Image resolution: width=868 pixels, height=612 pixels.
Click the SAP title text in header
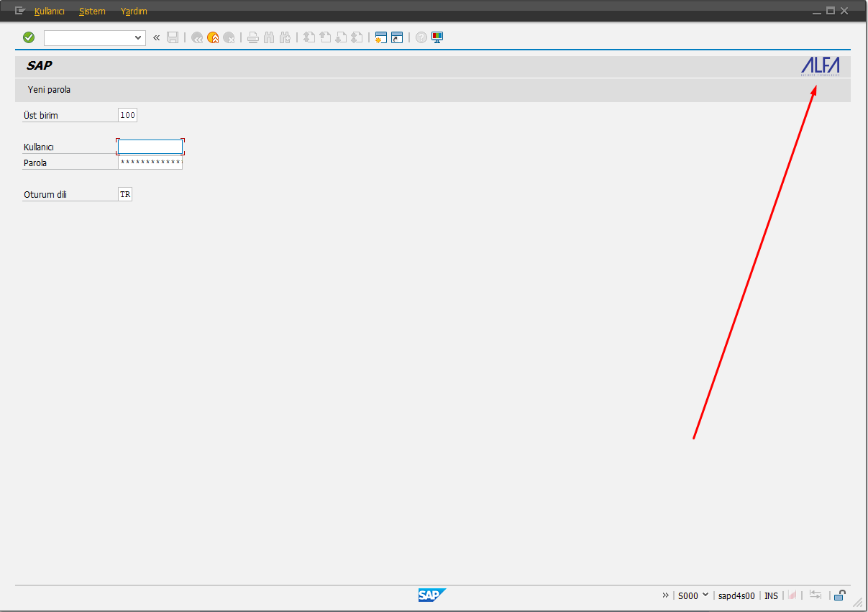coord(40,65)
